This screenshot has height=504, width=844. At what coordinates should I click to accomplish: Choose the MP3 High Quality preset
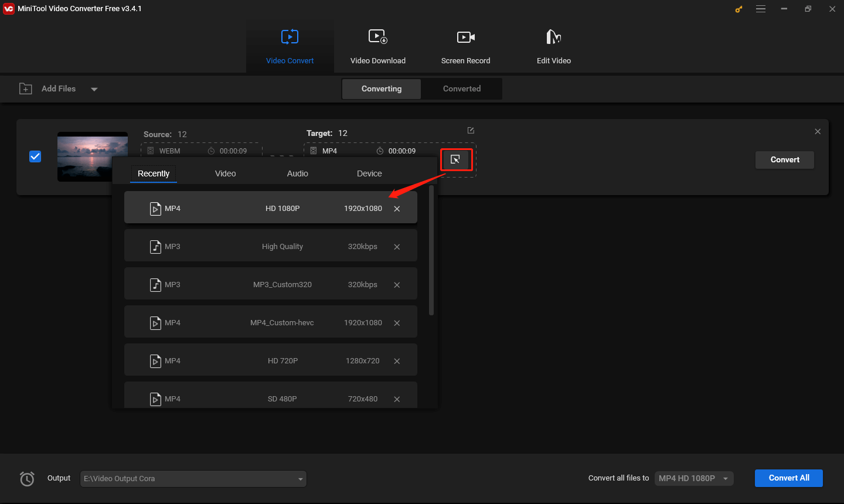click(x=271, y=246)
